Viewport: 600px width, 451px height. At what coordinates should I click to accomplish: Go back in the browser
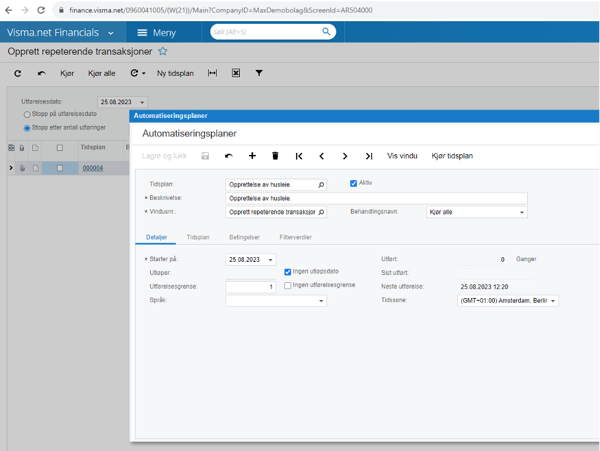[8, 10]
